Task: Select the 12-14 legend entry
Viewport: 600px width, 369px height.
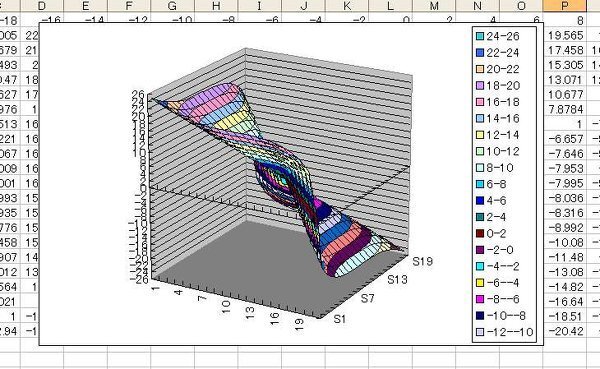Action: tap(498, 135)
